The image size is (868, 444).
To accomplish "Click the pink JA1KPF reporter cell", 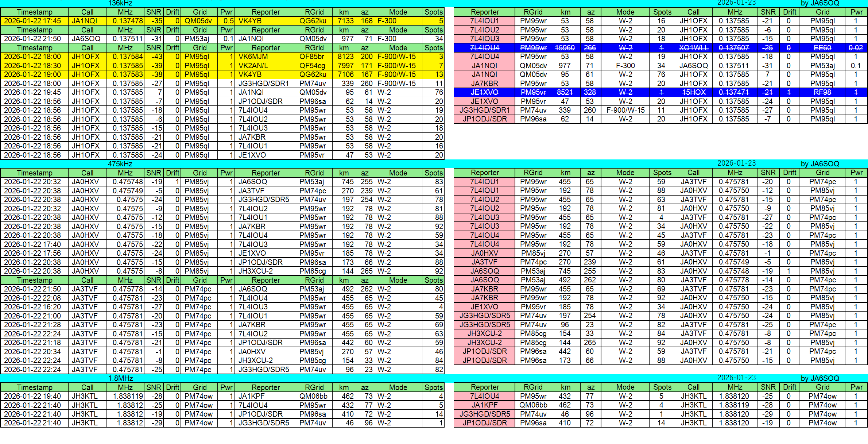I will 484,405.
